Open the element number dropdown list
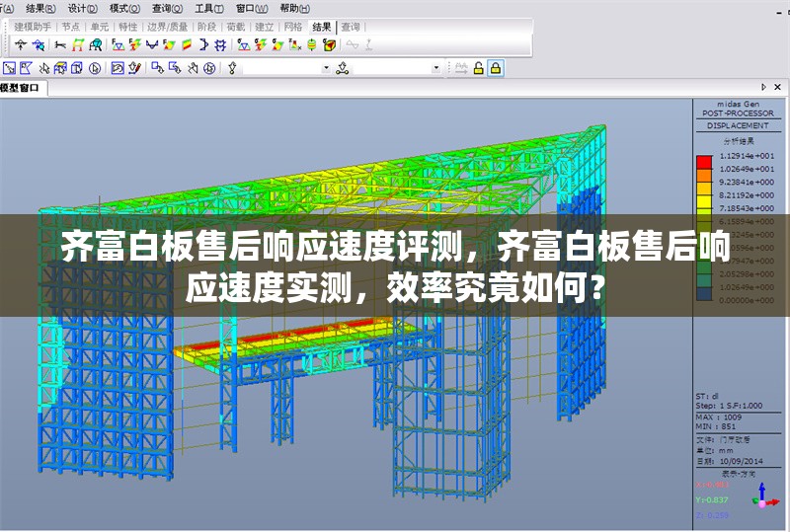The height and width of the screenshot is (532, 790). pyautogui.click(x=436, y=68)
